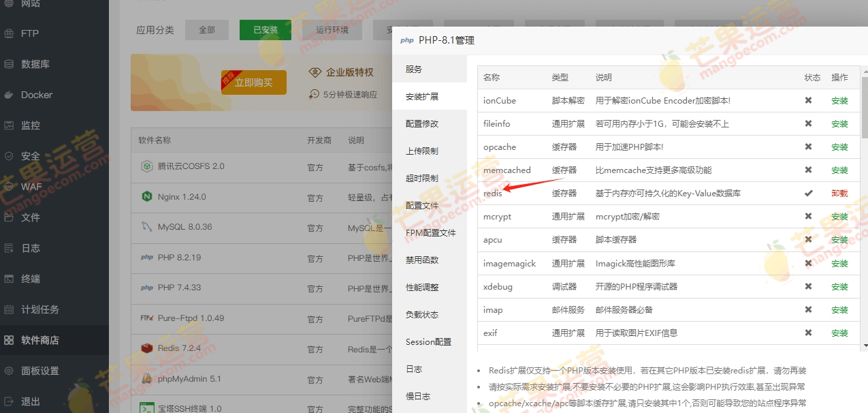Uninstall the redis extension (卸载)
The width and height of the screenshot is (868, 413).
pyautogui.click(x=839, y=194)
